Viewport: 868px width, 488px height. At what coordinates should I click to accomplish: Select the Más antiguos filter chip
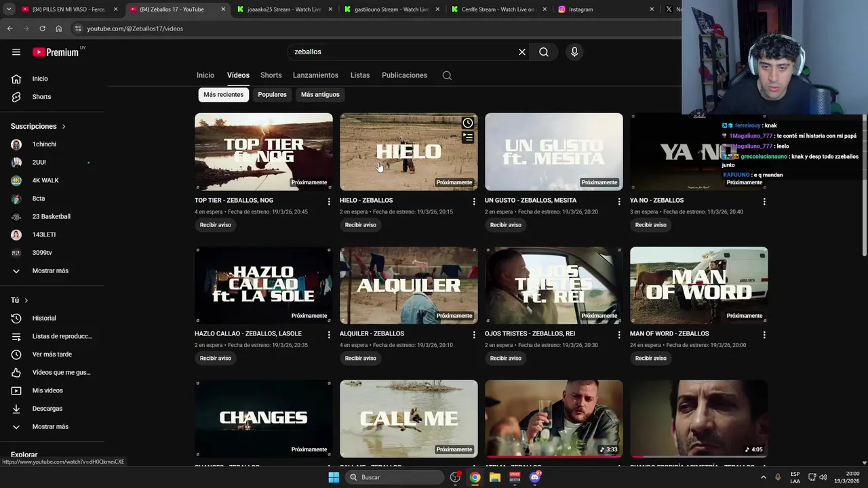pos(320,95)
